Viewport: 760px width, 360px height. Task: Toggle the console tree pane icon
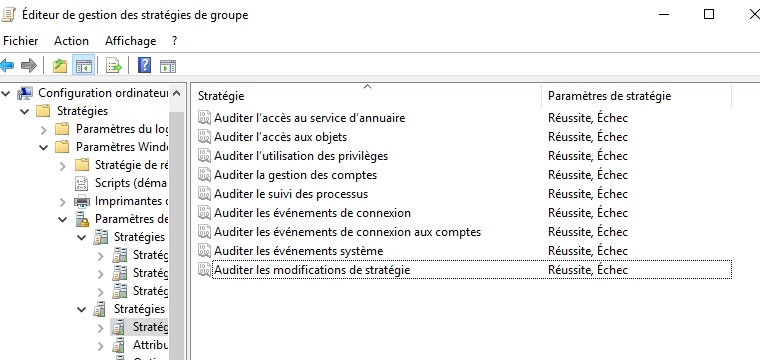(x=83, y=65)
